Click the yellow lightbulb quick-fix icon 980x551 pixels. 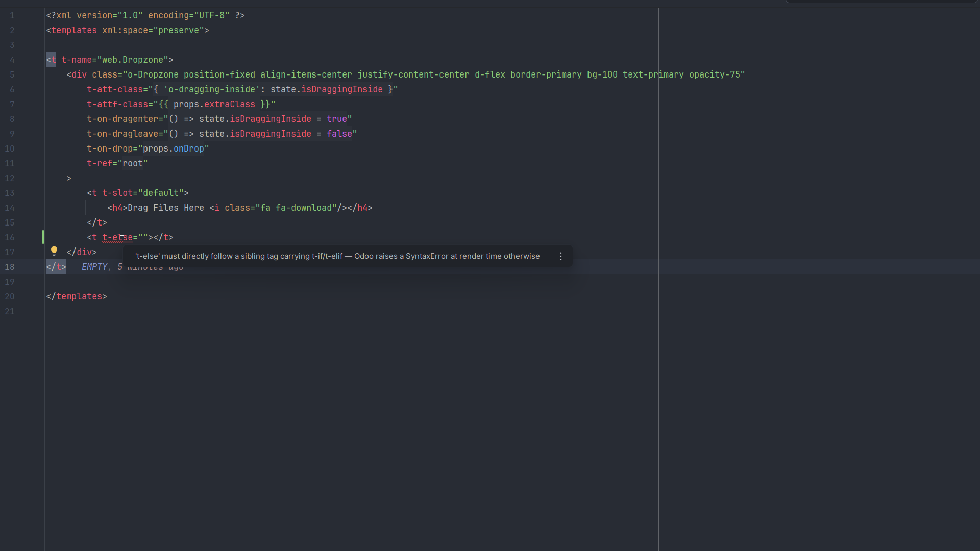point(54,251)
